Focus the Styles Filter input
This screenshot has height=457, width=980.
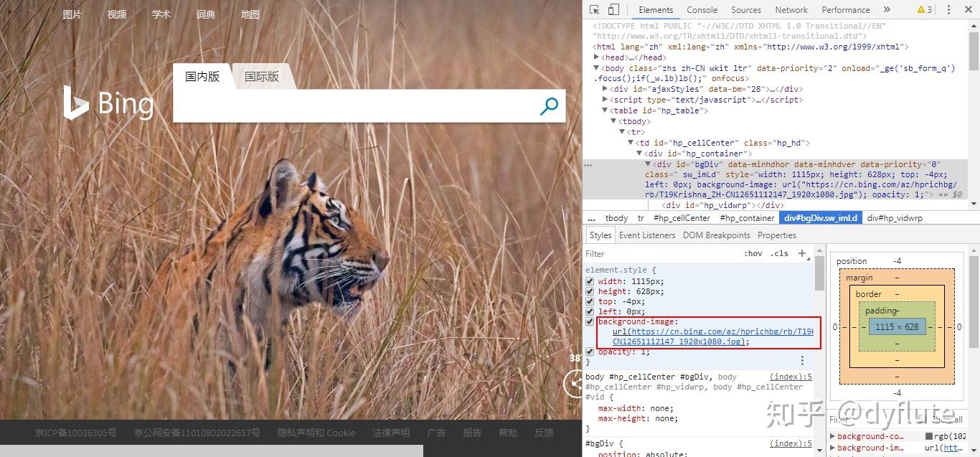pos(660,253)
